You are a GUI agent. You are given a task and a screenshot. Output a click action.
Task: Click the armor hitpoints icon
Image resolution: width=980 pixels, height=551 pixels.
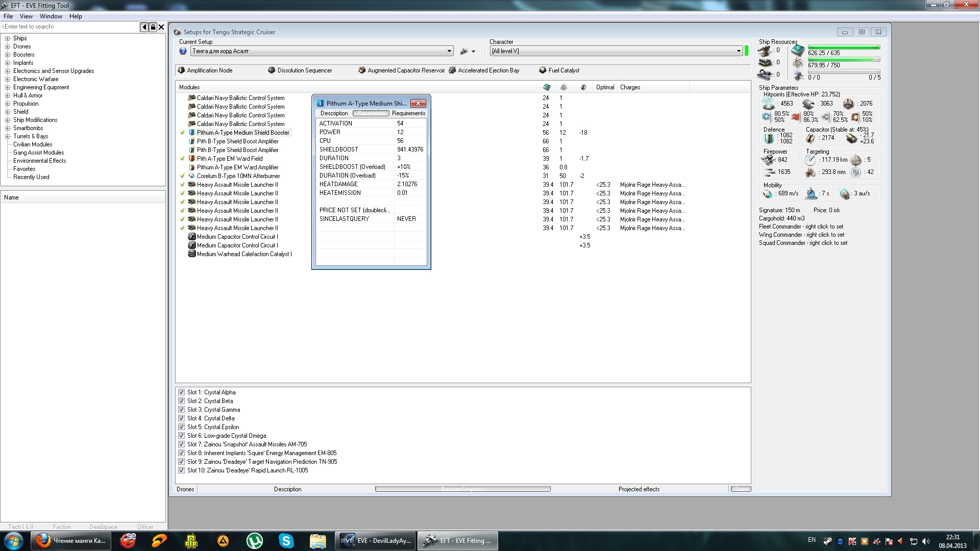tap(808, 104)
